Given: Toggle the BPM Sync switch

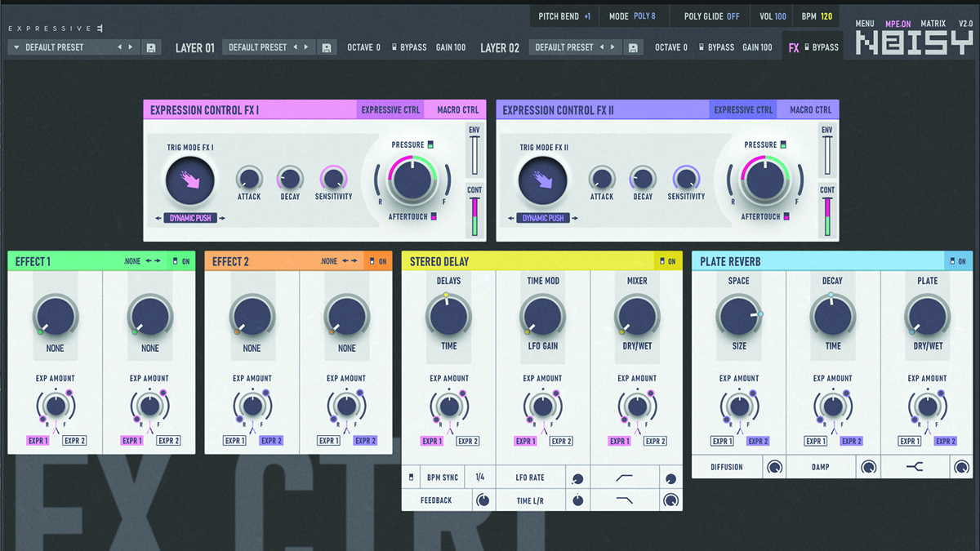Looking at the screenshot, I should tap(411, 478).
